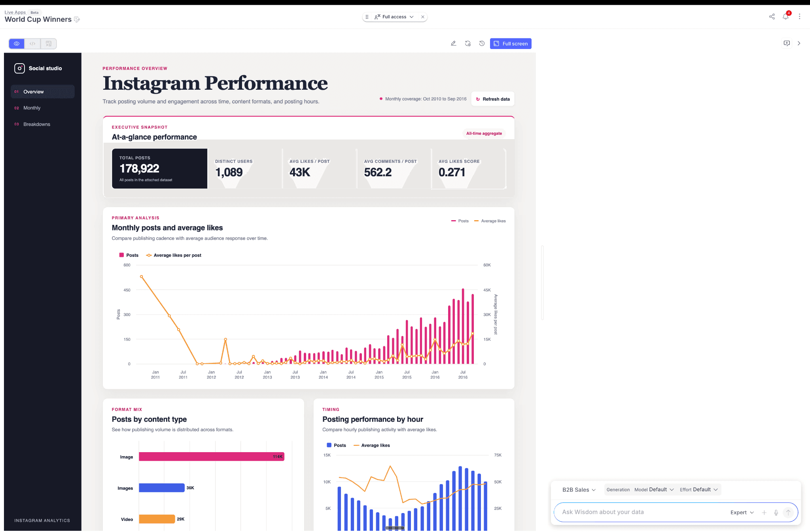
Task: Switch to the data layout view mode
Action: coord(49,43)
